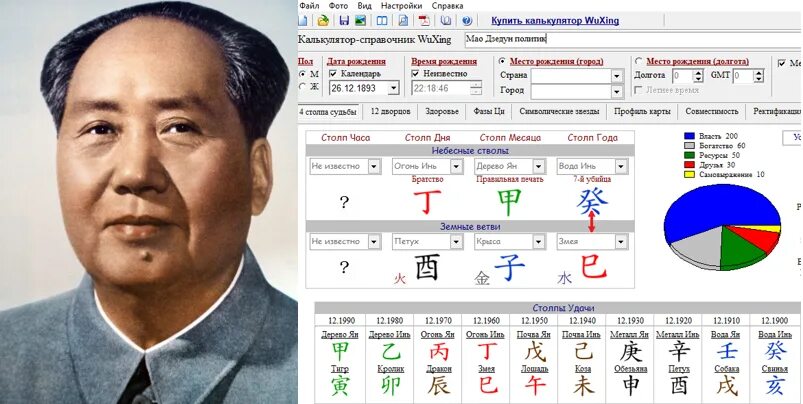Screen dimensions: 803x404
Task: Open the Фото menu
Action: [338, 6]
